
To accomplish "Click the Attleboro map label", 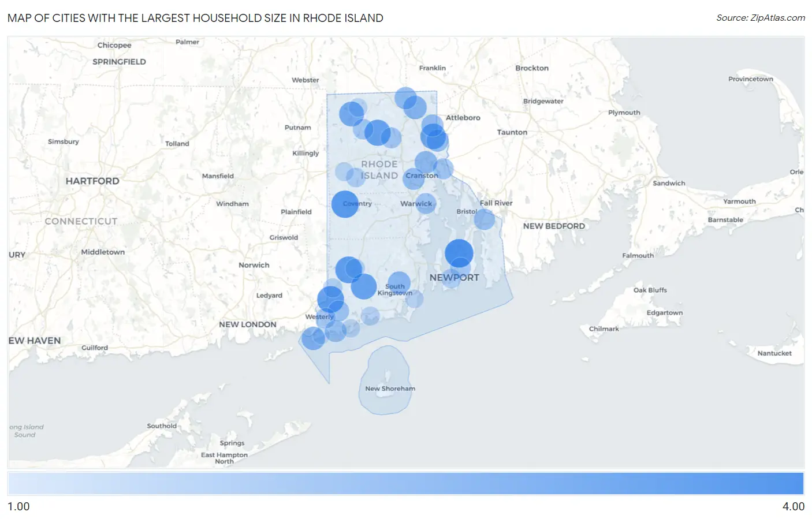I will pyautogui.click(x=463, y=118).
